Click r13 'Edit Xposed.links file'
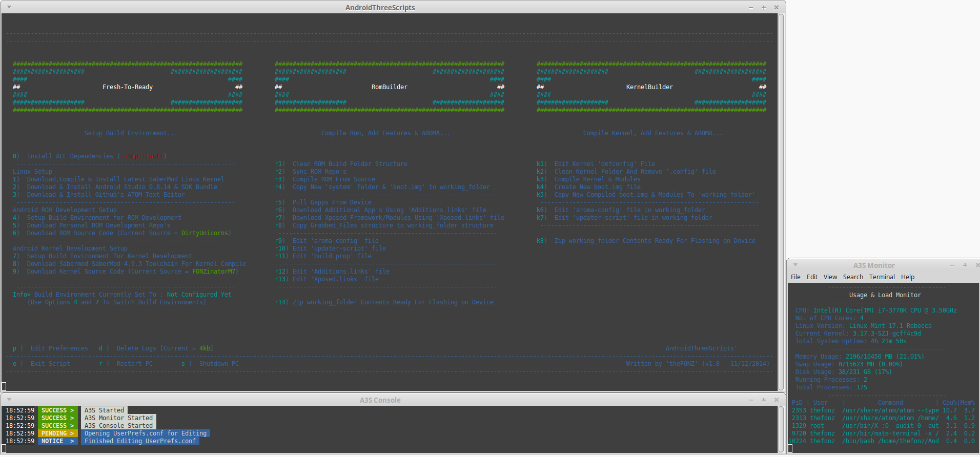This screenshot has height=457, width=980. [x=327, y=279]
